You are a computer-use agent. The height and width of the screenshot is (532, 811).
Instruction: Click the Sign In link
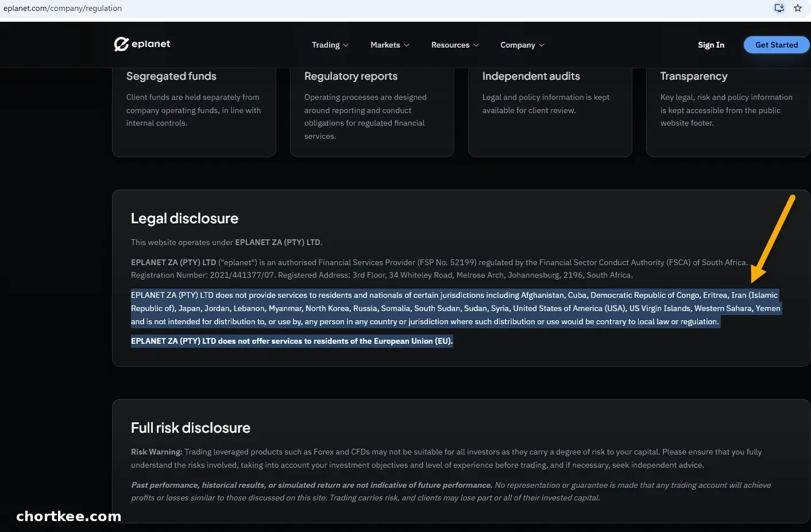(x=711, y=45)
